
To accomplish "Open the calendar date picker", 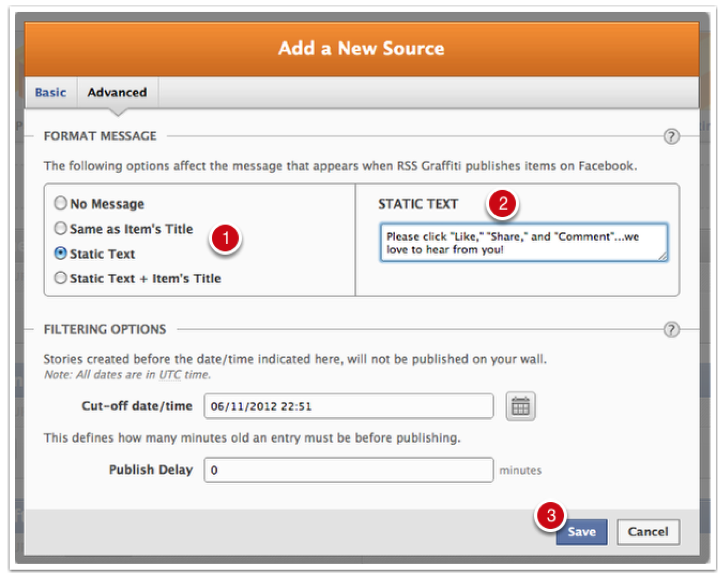I will [x=520, y=406].
